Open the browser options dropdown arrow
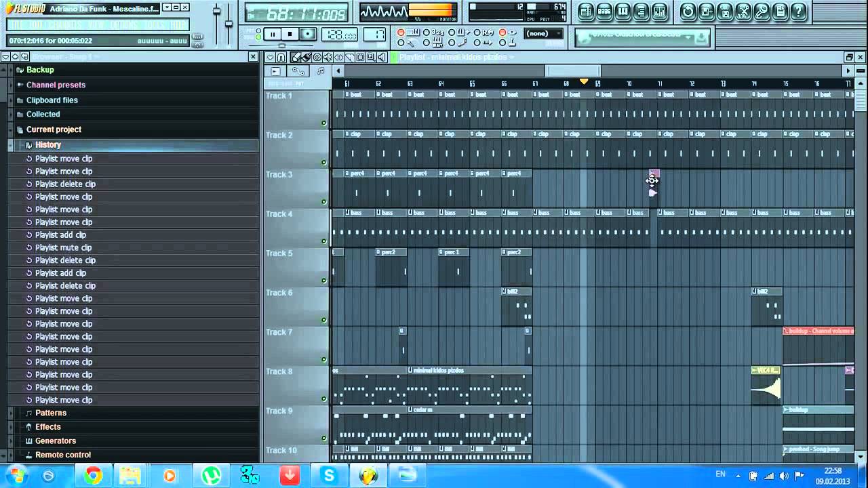Image resolution: width=868 pixels, height=488 pixels. point(5,57)
